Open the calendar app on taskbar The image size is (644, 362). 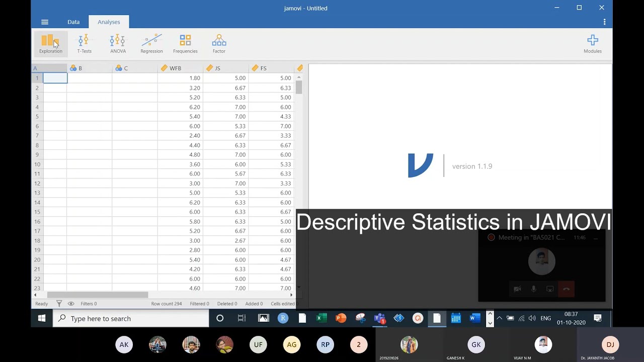(456, 318)
